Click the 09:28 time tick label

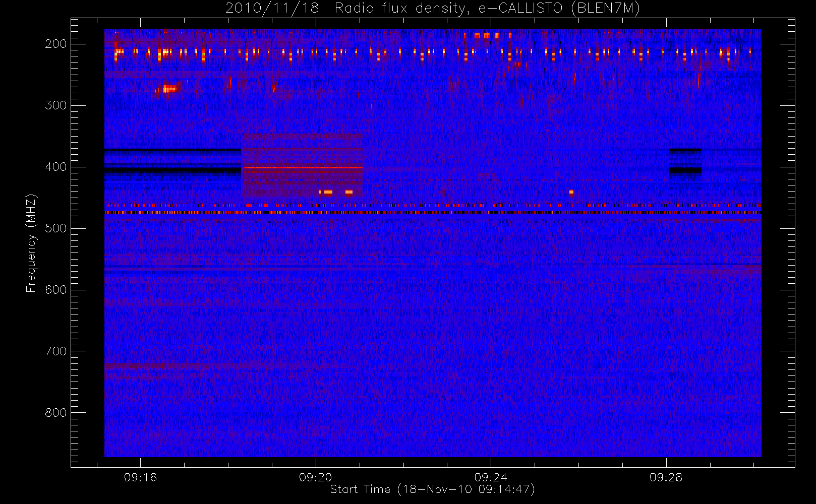(666, 477)
